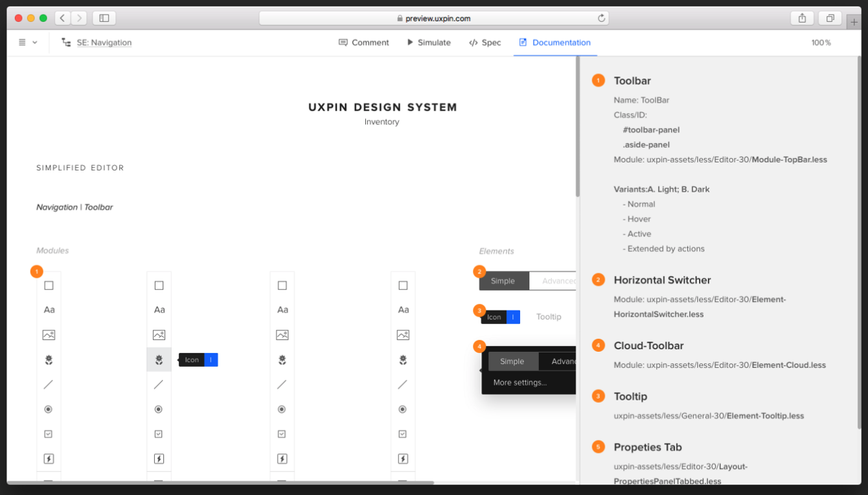Viewport: 868px width, 495px height.
Task: Reload the page with the refresh icon
Action: (601, 18)
